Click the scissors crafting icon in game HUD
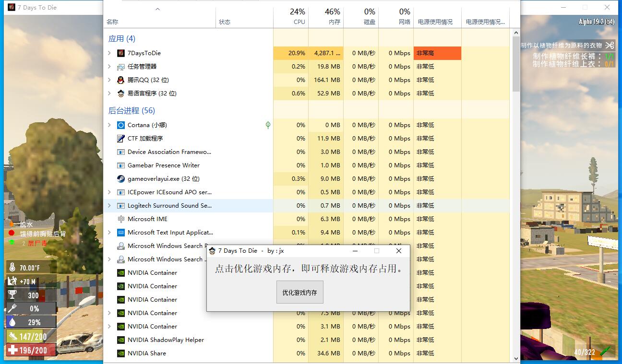The width and height of the screenshot is (622, 364). 610,45
